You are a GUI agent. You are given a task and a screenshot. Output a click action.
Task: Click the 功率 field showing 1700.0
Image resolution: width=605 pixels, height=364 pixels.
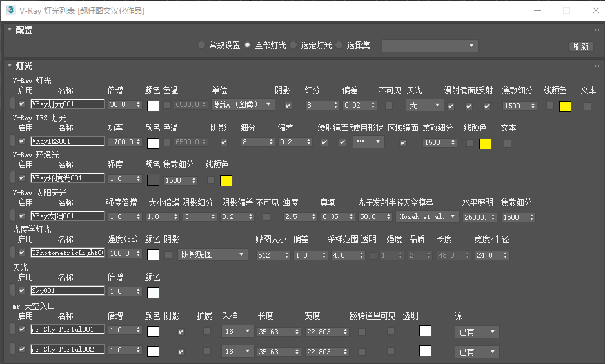point(121,142)
